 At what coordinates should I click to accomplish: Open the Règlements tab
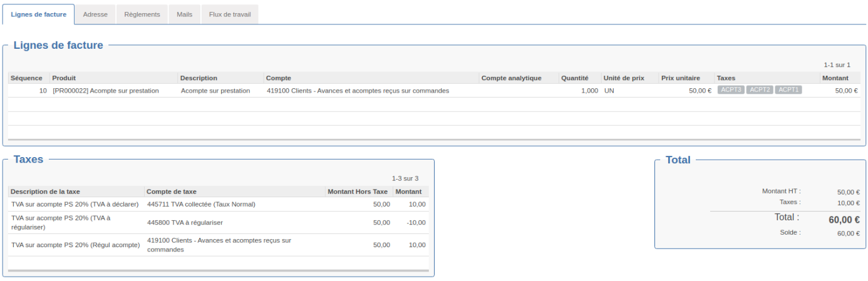[142, 14]
